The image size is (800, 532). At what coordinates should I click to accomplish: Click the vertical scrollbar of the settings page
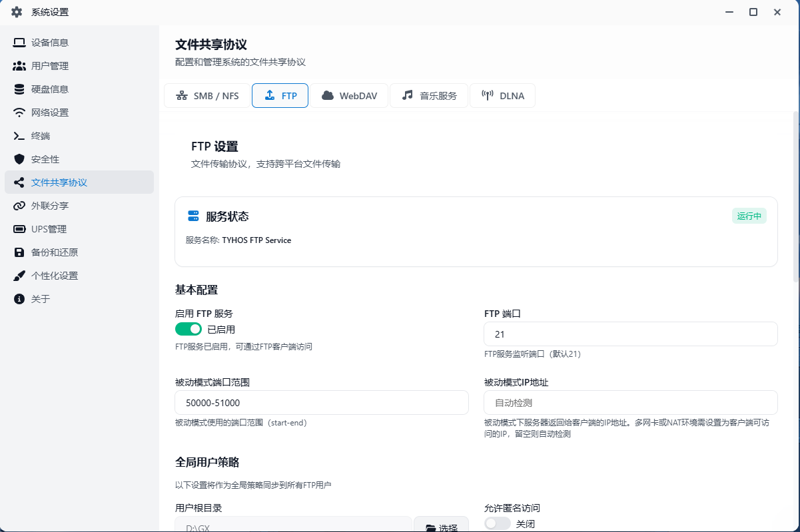tap(795, 196)
